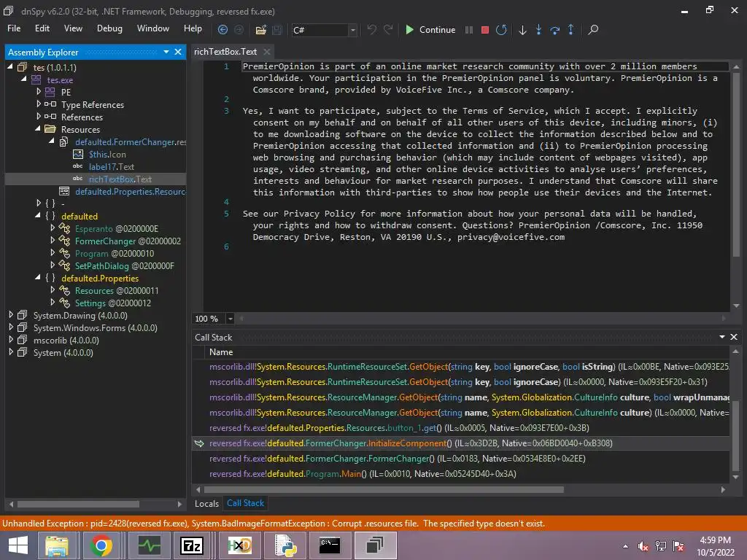The width and height of the screenshot is (747, 560).
Task: Select System.Windows.Forms assembly
Action: point(96,327)
